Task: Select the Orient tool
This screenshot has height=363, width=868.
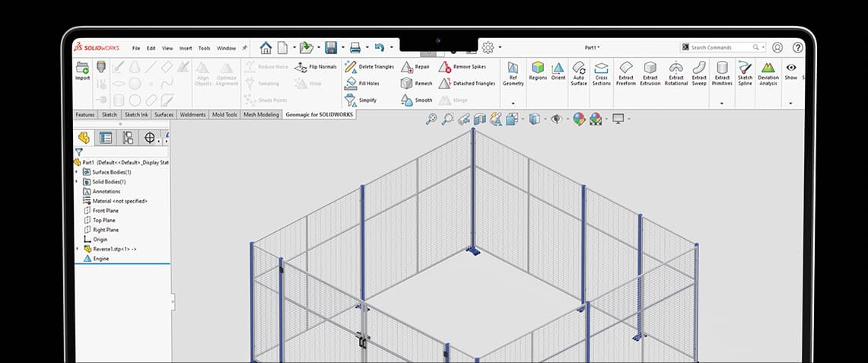Action: [x=558, y=71]
